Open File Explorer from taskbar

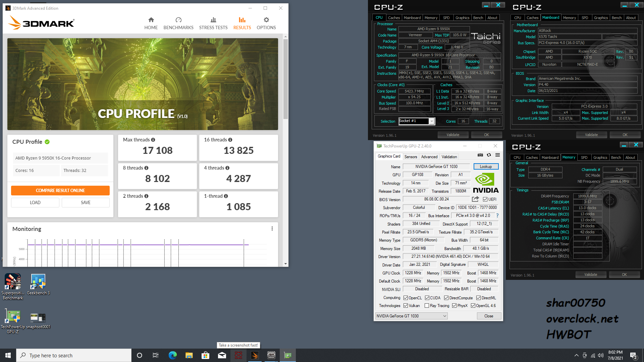(189, 355)
